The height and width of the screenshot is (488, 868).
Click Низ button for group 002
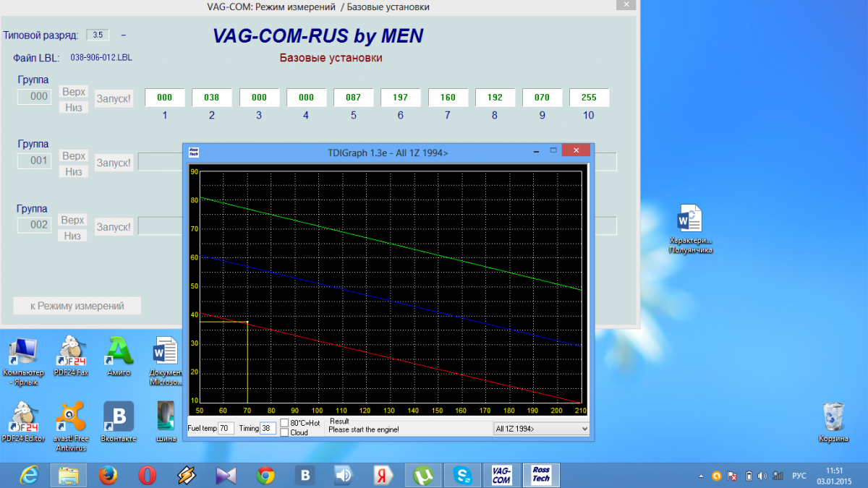pos(72,236)
